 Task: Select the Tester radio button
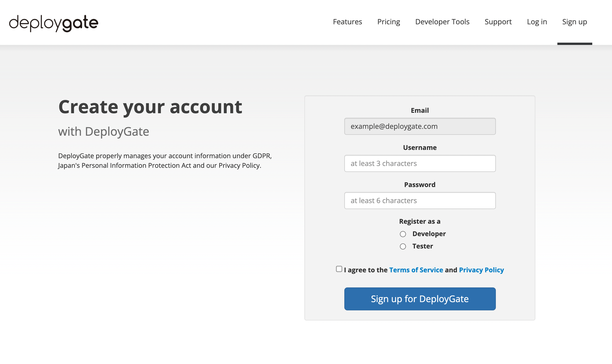click(403, 246)
